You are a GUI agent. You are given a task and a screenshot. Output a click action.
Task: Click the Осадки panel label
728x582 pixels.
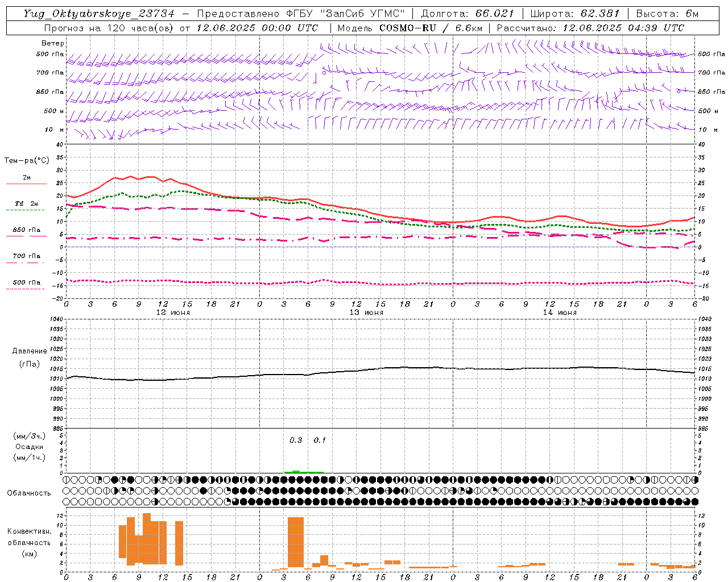29,447
